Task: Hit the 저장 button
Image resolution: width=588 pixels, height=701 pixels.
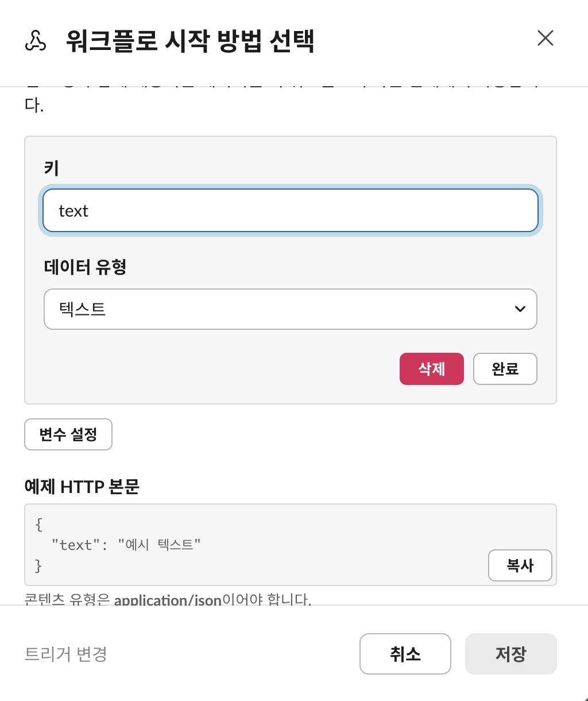Action: pyautogui.click(x=510, y=654)
